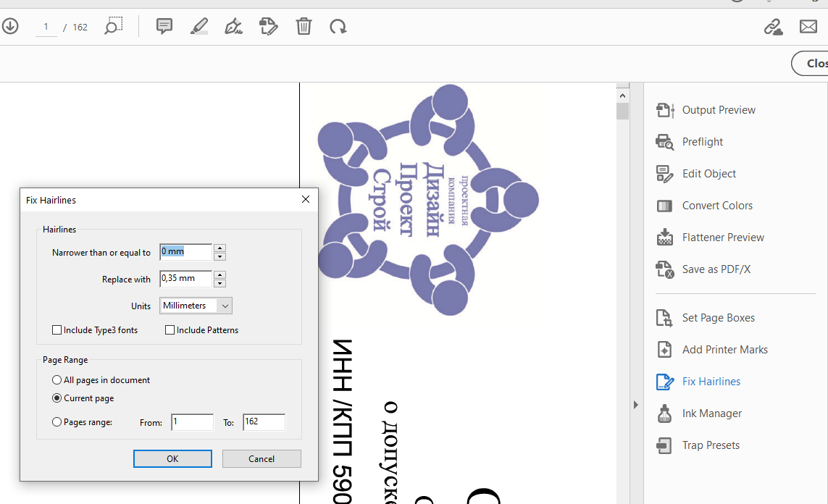Viewport: 828px width, 504px height.
Task: Click the Fix Hairlines icon
Action: (665, 382)
